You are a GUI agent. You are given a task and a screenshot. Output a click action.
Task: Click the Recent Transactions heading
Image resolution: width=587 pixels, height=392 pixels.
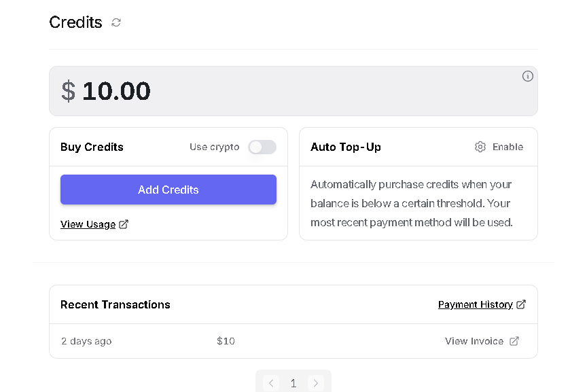pyautogui.click(x=115, y=304)
